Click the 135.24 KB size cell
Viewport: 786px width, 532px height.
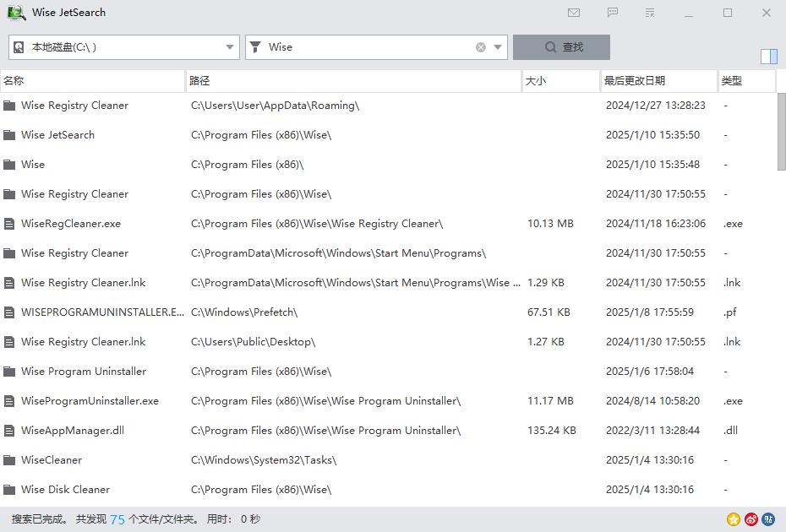pyautogui.click(x=551, y=431)
